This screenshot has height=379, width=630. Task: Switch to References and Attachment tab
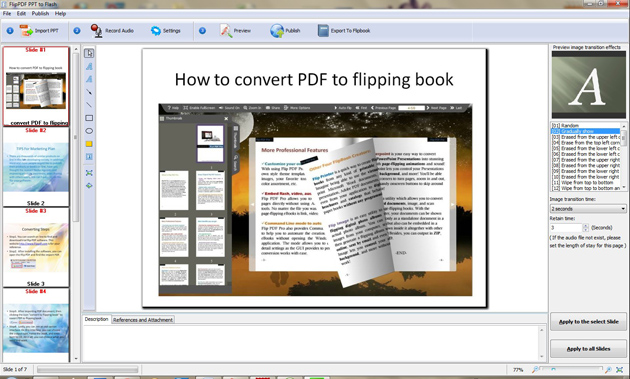(143, 320)
